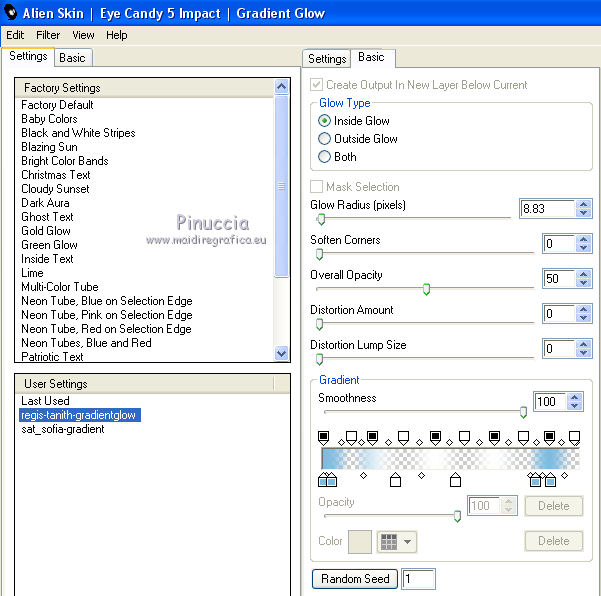Click the Overall Opacity value field 50
Viewport: 601px width, 596px height.
coord(559,279)
